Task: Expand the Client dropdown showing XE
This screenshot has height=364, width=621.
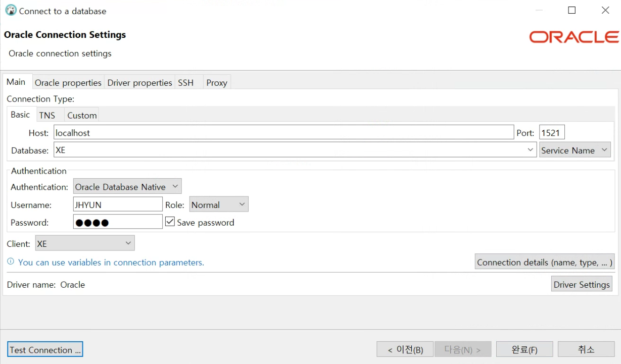Action: pyautogui.click(x=85, y=243)
